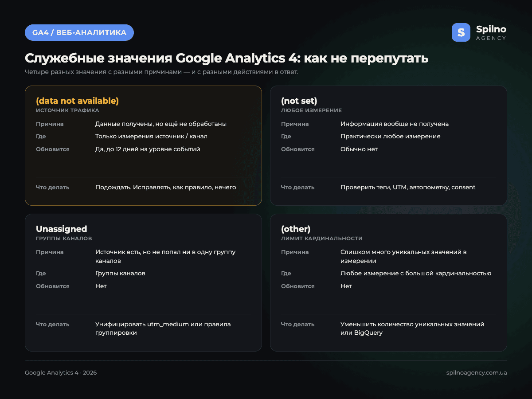Click the '(other)' card title

[296, 229]
